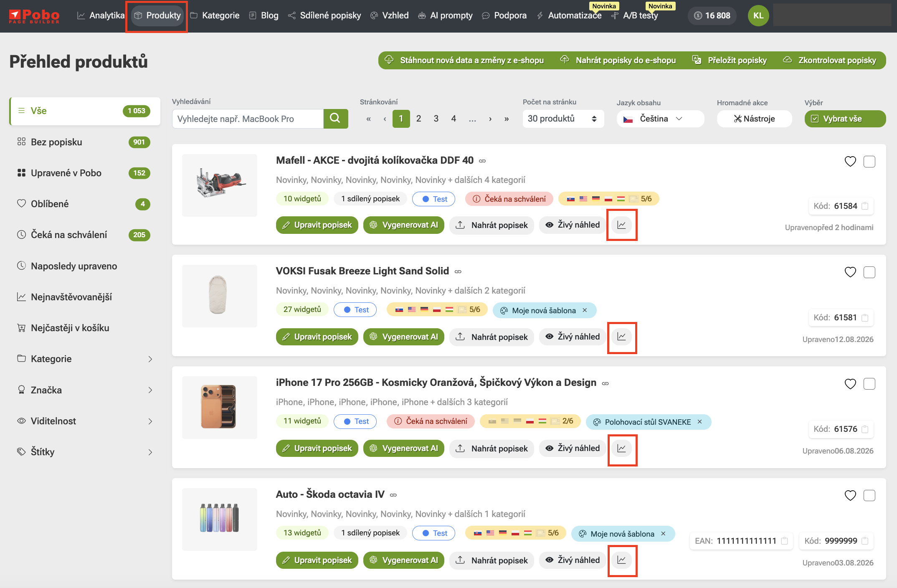Open statistics chart icon for Mafell product
Image resolution: width=897 pixels, height=588 pixels.
click(621, 225)
